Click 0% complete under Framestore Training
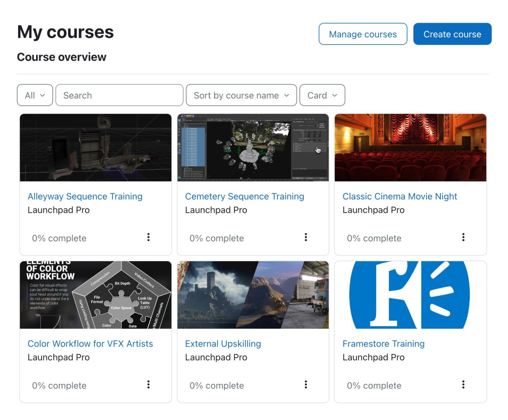The width and height of the screenshot is (508, 420). [374, 386]
